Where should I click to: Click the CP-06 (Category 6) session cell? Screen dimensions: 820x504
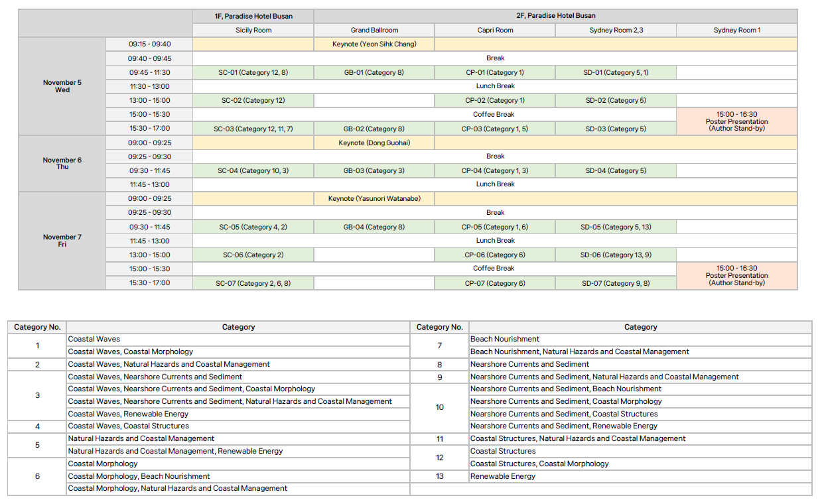[x=495, y=255]
